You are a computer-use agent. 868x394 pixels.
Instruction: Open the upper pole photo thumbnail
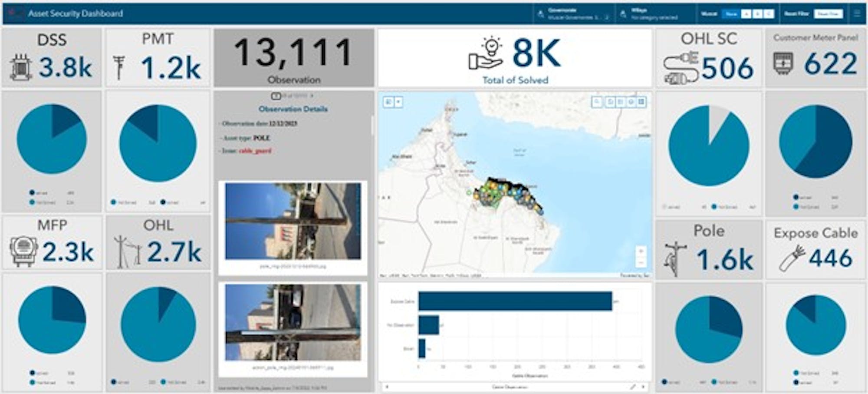pos(293,221)
